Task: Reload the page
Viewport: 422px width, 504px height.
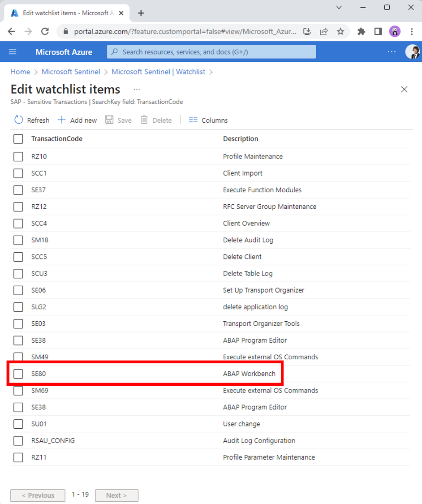Action: click(45, 31)
